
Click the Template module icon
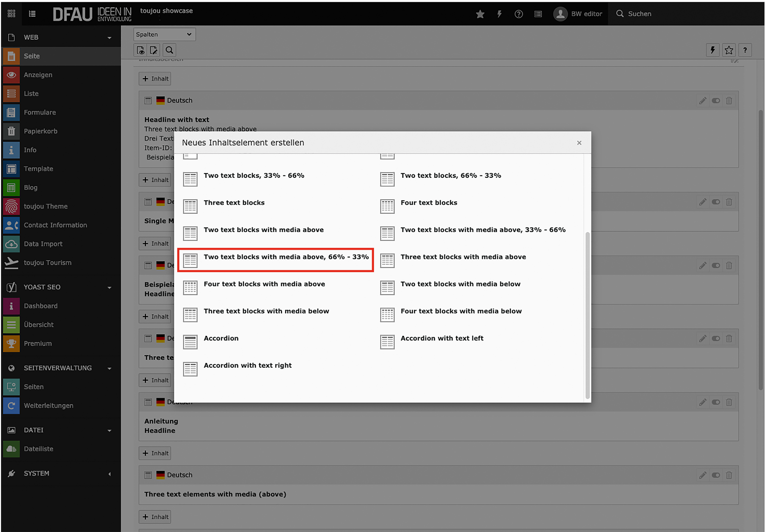coord(11,169)
